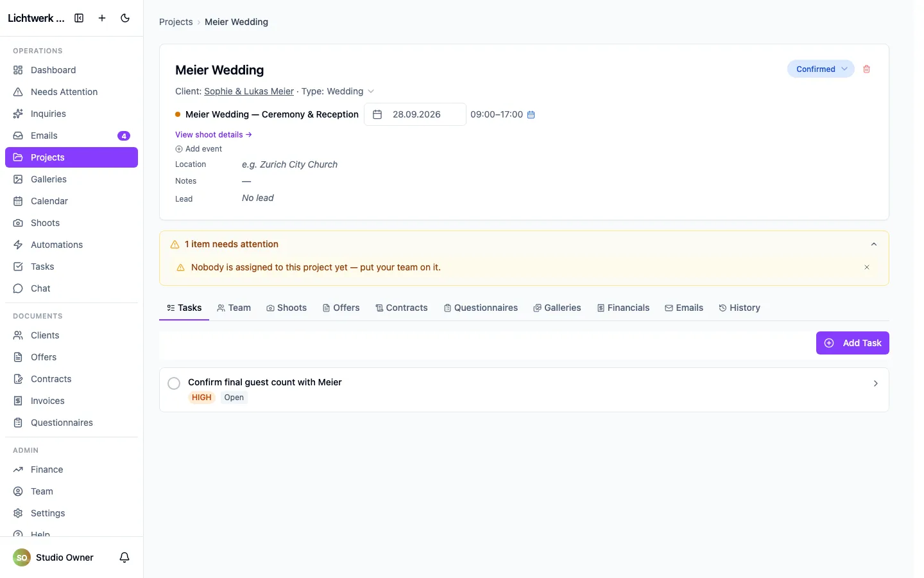This screenshot has height=578, width=924.
Task: Open Settings in sidebar
Action: click(71, 513)
